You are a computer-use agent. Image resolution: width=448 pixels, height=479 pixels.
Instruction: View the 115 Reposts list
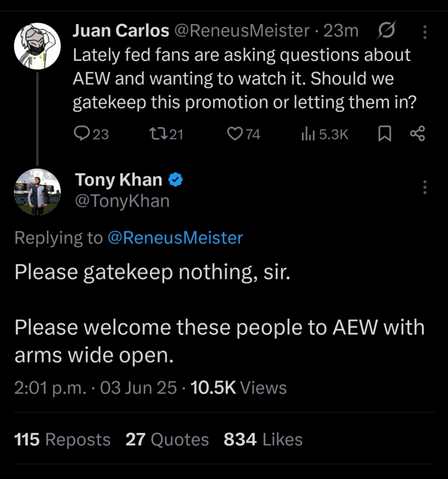(x=62, y=439)
